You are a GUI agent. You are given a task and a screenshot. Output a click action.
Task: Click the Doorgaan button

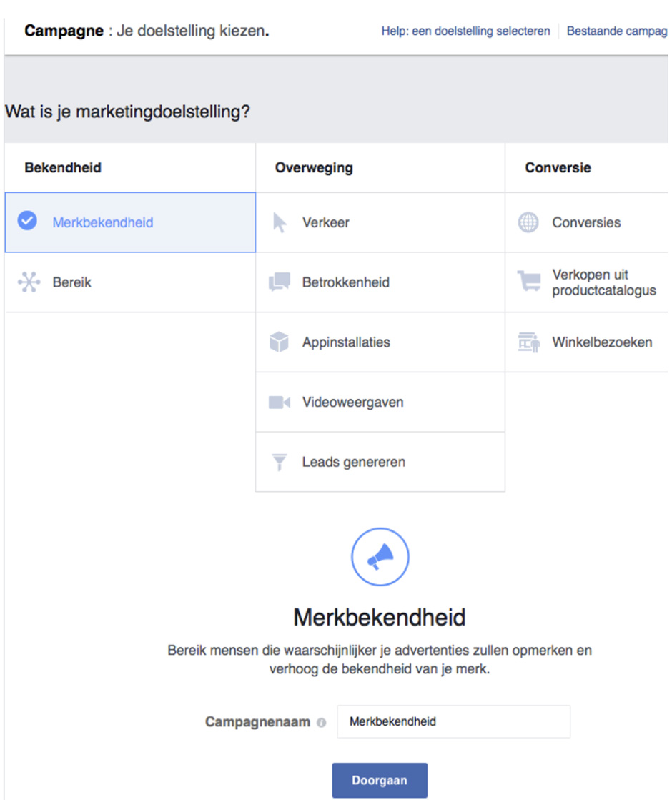tap(380, 780)
